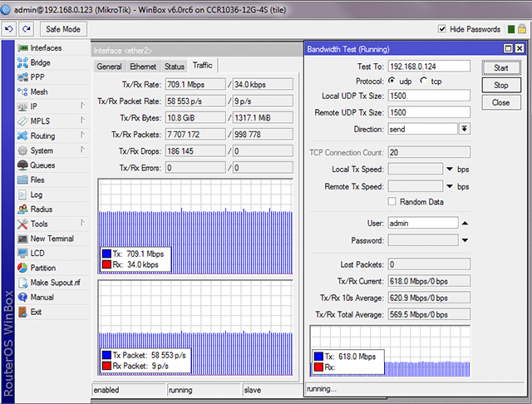
Task: Open the Manual help icon
Action: [x=22, y=297]
